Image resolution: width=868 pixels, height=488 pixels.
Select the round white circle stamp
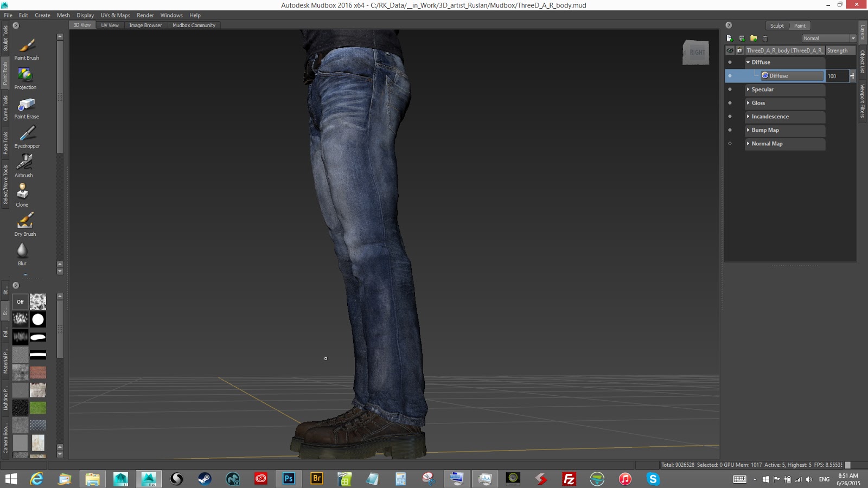click(38, 319)
